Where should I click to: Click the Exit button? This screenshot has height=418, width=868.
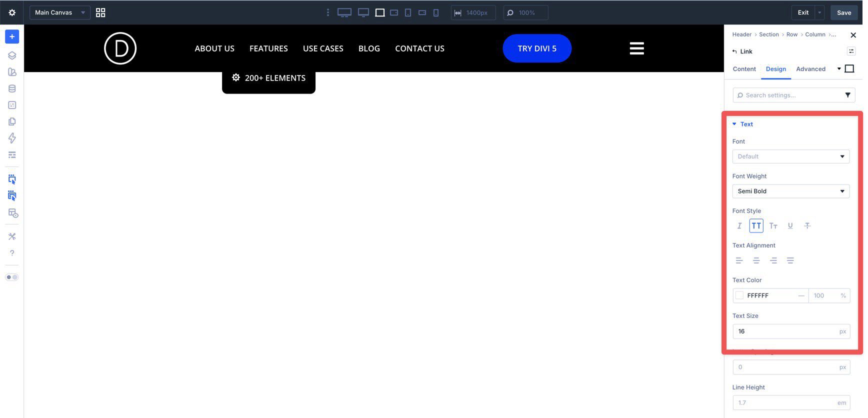pyautogui.click(x=803, y=12)
